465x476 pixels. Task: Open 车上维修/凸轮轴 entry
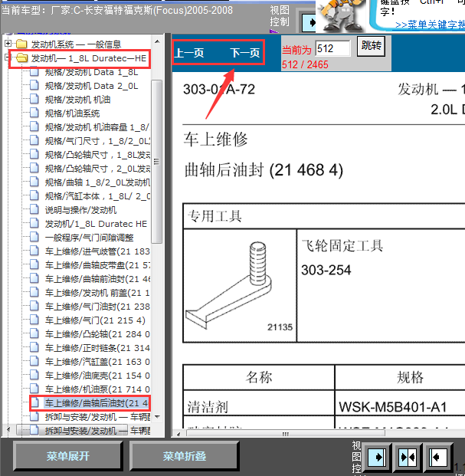tap(97, 334)
